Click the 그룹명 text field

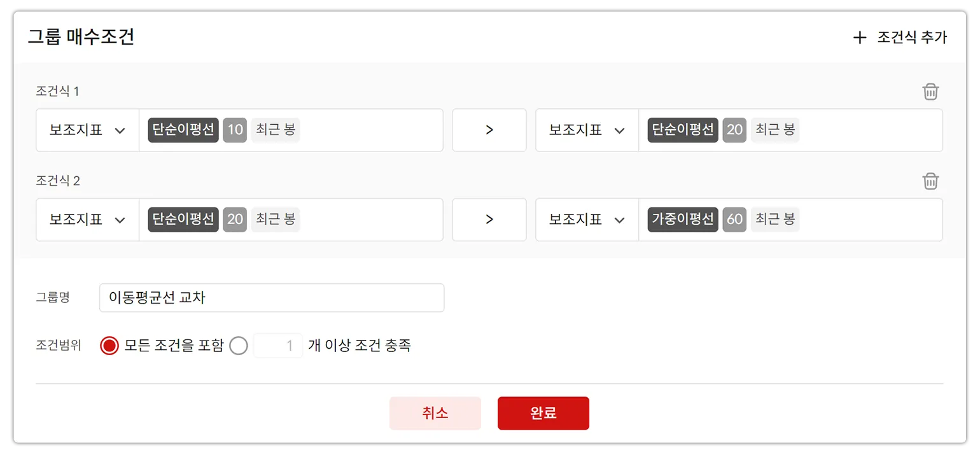[x=272, y=298]
